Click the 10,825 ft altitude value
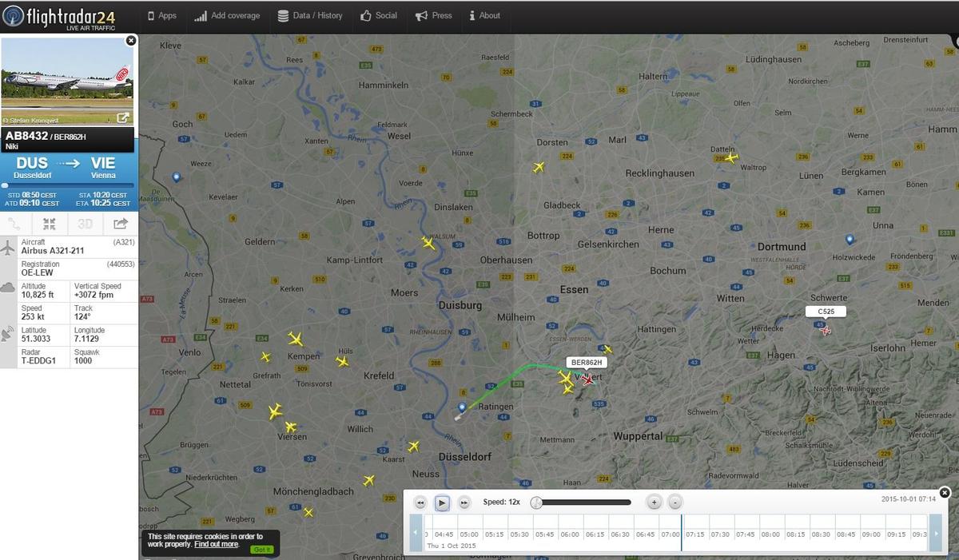Image resolution: width=959 pixels, height=560 pixels. (x=39, y=295)
